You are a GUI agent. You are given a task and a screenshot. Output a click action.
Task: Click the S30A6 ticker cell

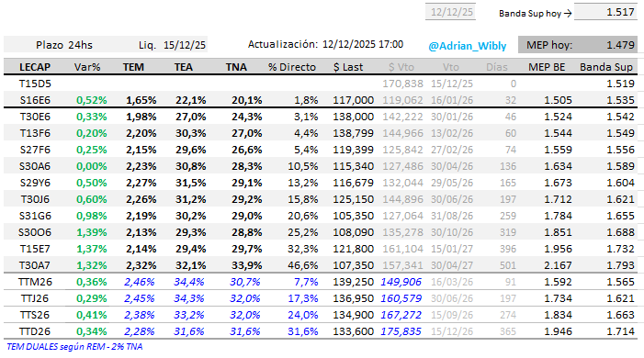(x=35, y=166)
